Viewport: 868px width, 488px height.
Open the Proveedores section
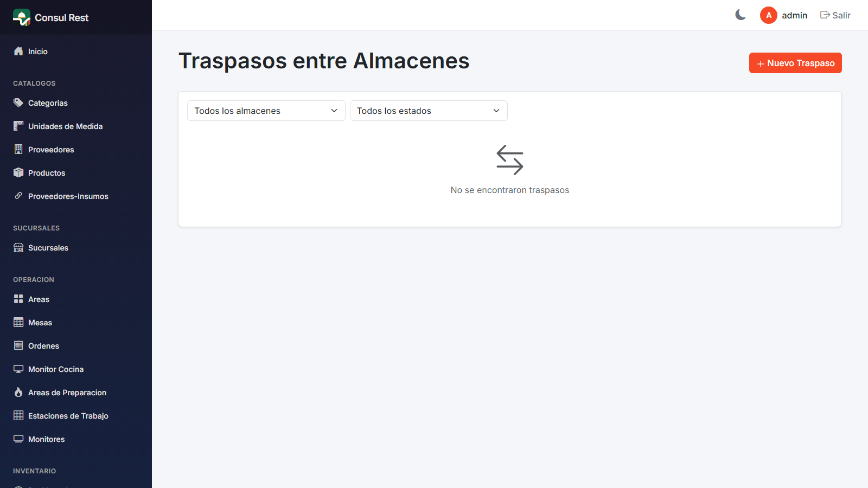tap(76, 150)
